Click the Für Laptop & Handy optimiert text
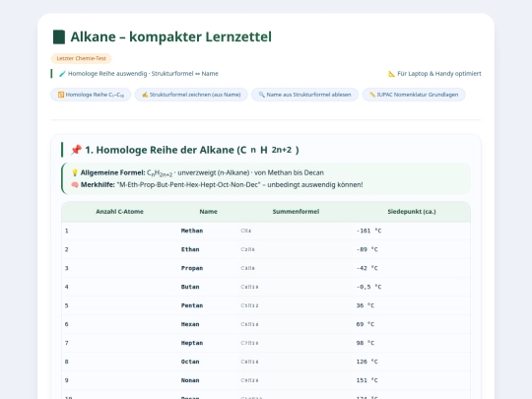Screen dimensions: 532x399 click(439, 74)
